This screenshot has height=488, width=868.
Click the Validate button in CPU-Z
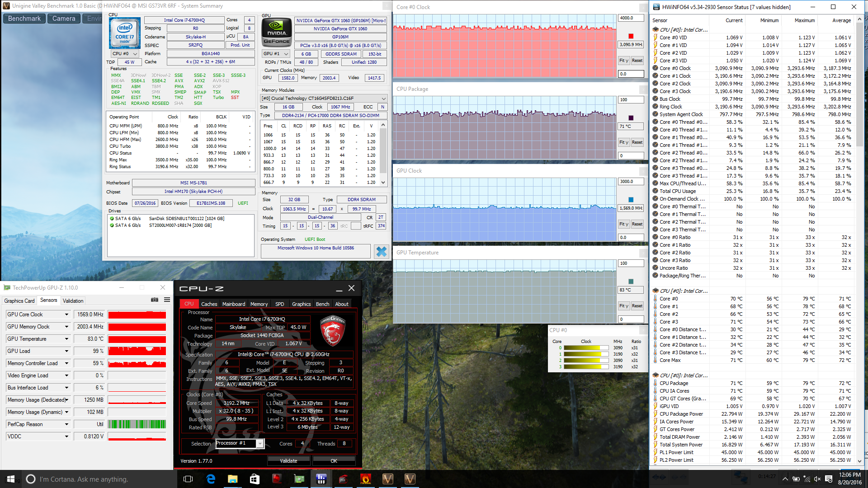(x=288, y=461)
